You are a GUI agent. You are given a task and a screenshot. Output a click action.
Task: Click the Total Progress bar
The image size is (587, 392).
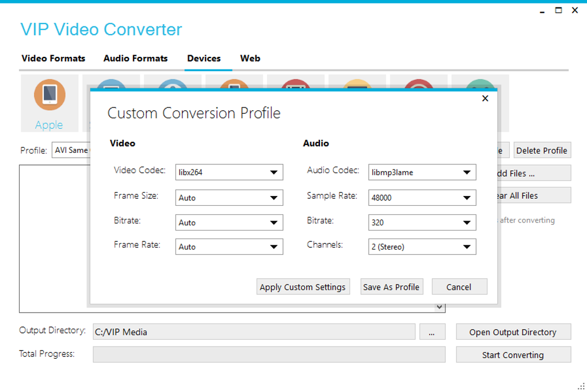[x=269, y=355]
